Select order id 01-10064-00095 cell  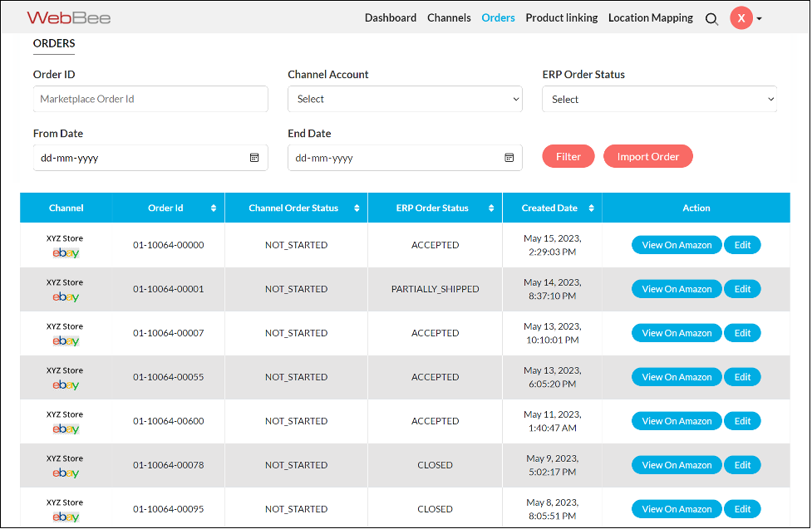pos(169,509)
